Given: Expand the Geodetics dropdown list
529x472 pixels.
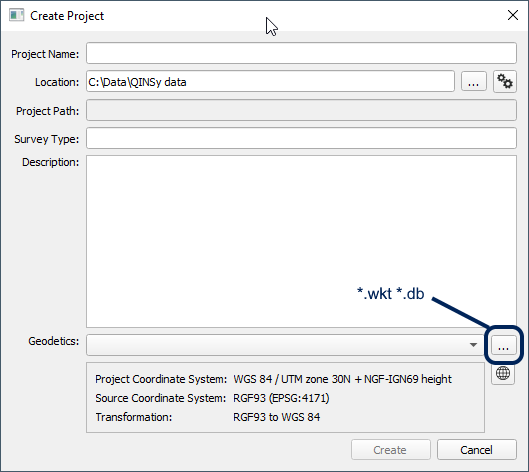Looking at the screenshot, I should [x=473, y=345].
